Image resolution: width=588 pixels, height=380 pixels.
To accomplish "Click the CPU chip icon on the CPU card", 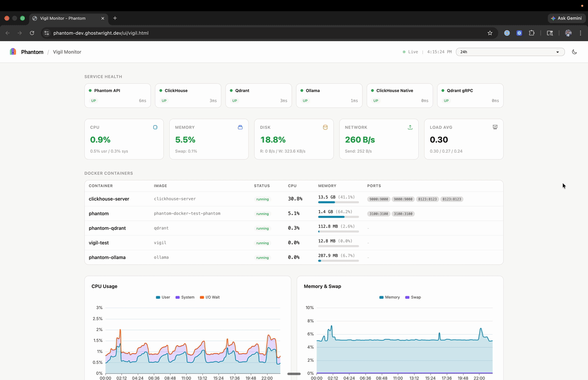I will coord(155,127).
